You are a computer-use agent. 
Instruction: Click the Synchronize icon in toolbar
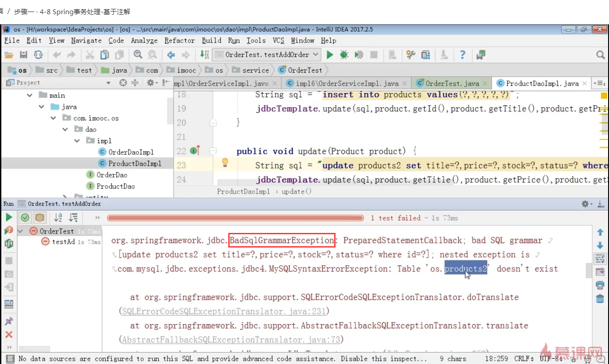point(39,55)
